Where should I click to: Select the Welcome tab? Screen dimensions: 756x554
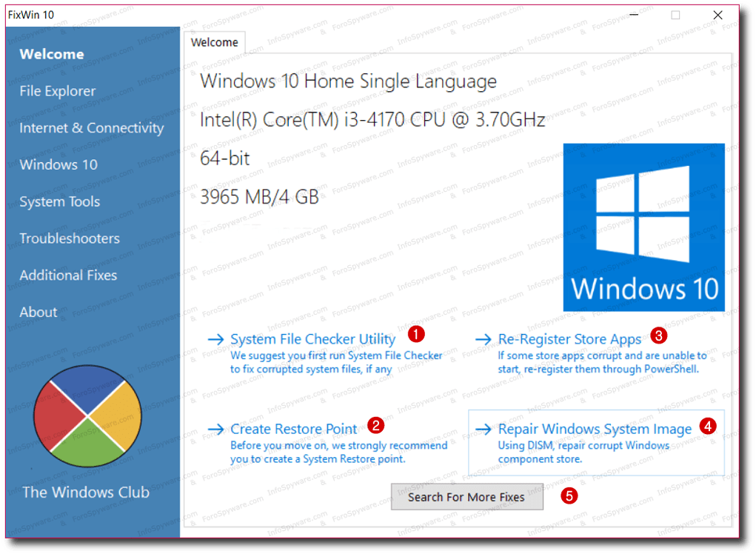click(x=215, y=42)
